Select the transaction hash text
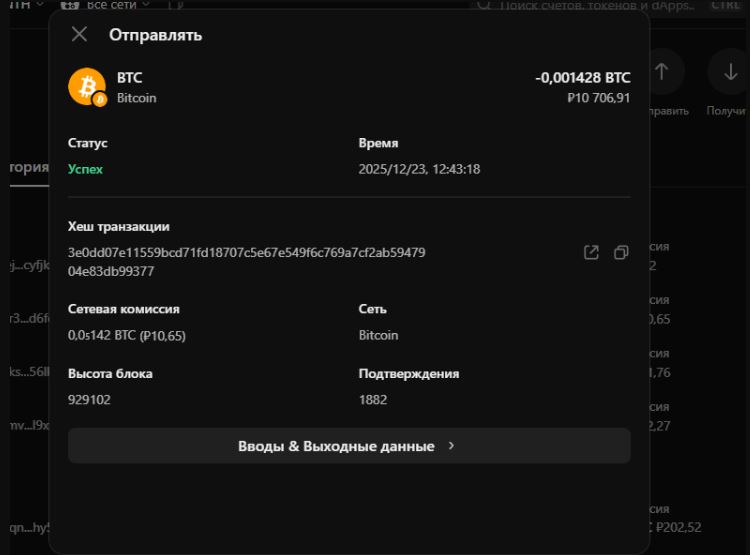The image size is (750, 555). (x=246, y=262)
